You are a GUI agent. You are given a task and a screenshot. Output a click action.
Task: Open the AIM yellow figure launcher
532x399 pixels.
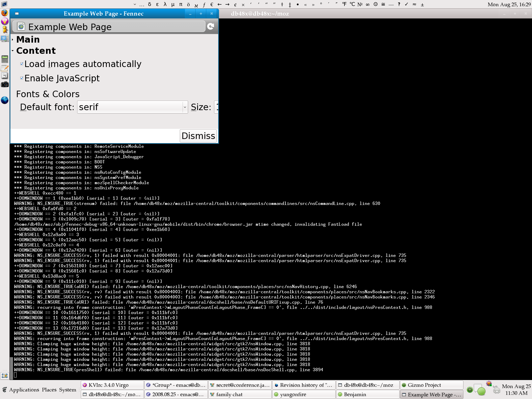[x=5, y=30]
